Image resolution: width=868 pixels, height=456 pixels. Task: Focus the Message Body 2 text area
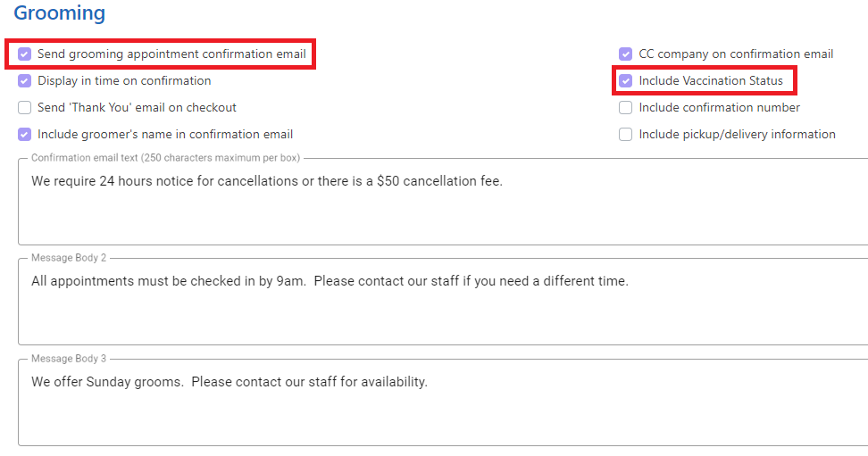pyautogui.click(x=443, y=303)
